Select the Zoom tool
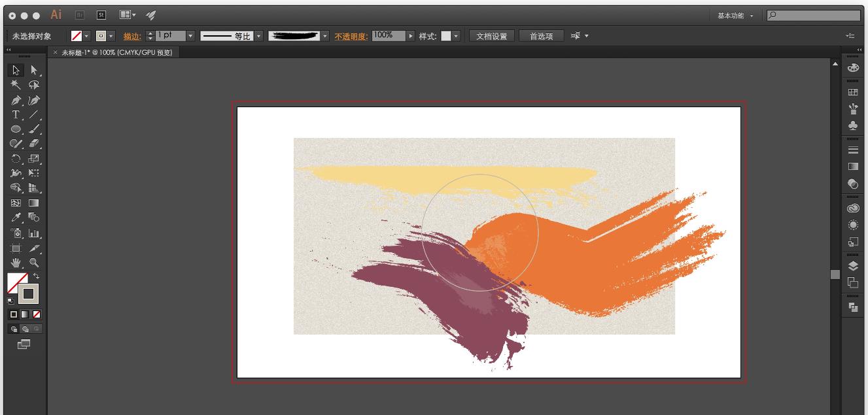 tap(34, 263)
